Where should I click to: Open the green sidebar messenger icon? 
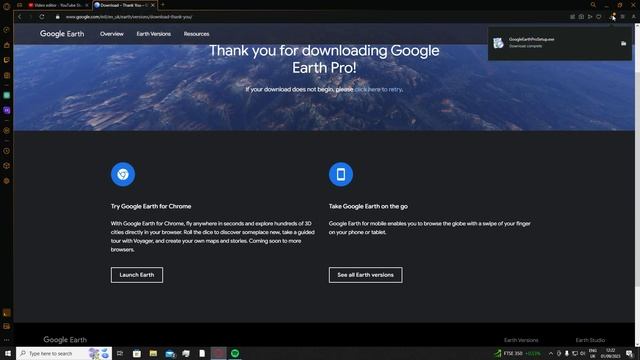coord(7,95)
